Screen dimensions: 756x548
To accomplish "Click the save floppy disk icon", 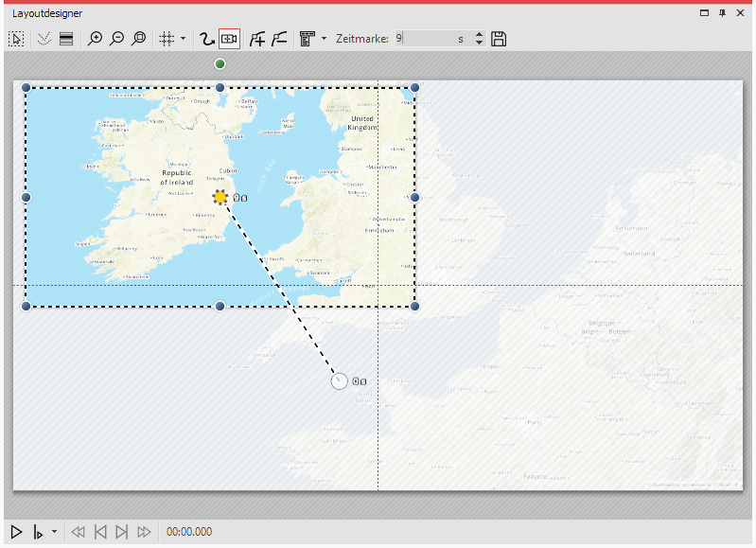I will point(499,39).
